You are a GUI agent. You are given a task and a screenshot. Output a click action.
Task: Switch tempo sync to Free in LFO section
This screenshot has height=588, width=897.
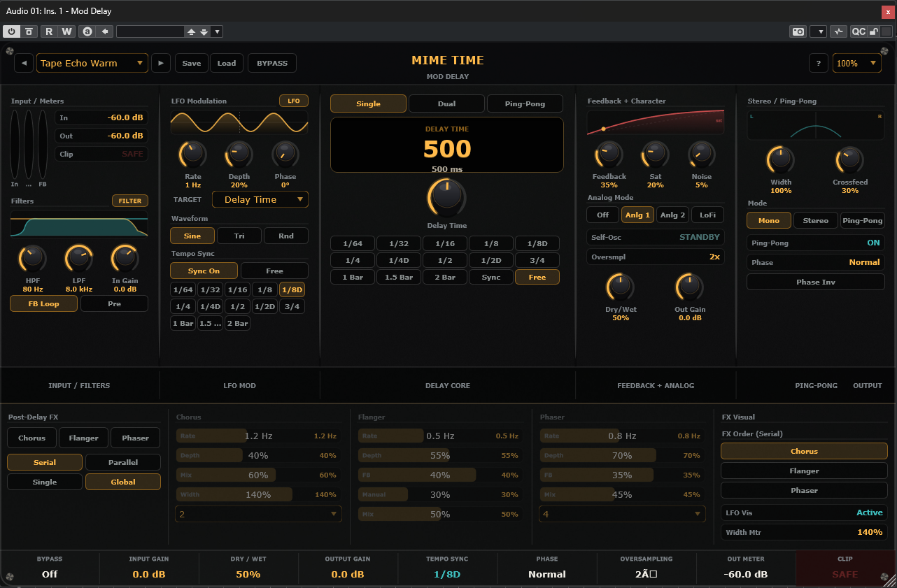[x=275, y=271]
